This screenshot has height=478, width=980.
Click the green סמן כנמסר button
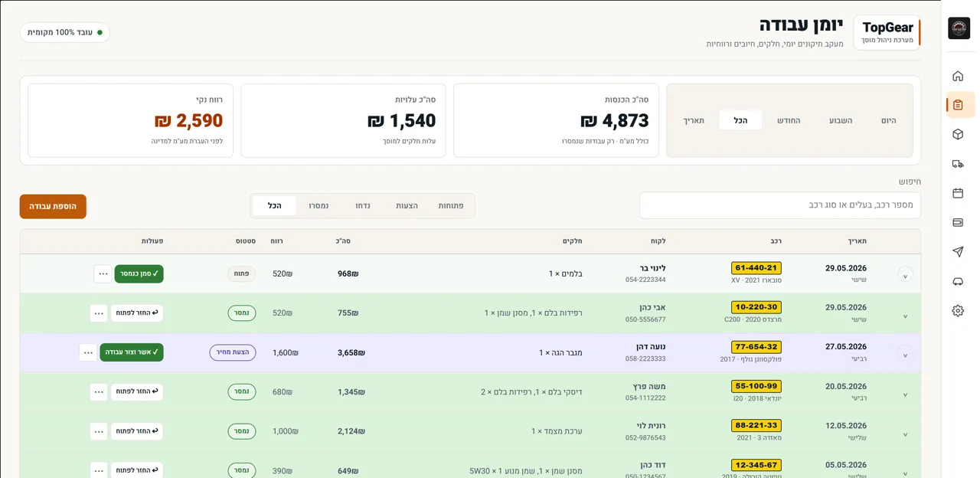139,273
